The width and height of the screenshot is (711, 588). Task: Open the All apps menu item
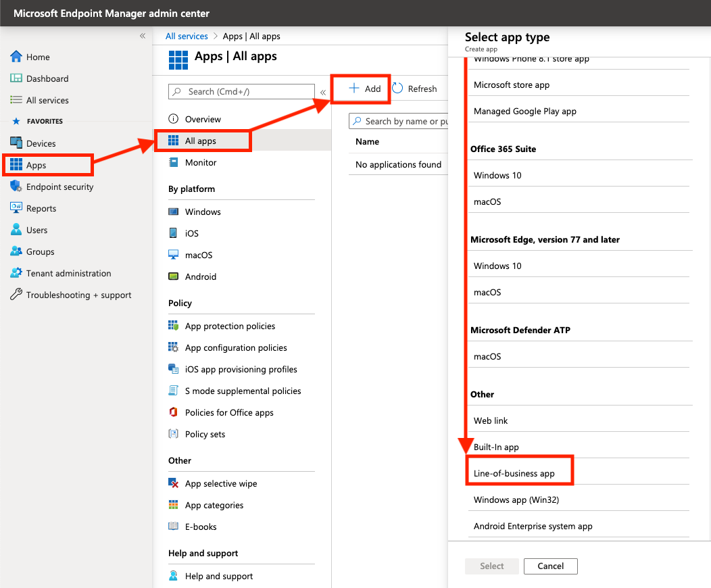[x=201, y=141]
